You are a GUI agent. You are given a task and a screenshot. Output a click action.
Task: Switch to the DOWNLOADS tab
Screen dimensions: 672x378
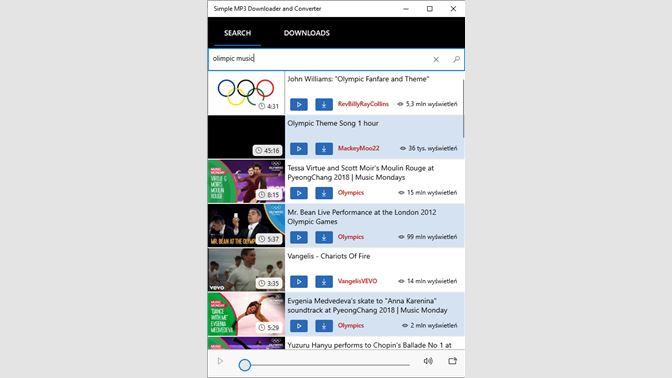pos(306,33)
